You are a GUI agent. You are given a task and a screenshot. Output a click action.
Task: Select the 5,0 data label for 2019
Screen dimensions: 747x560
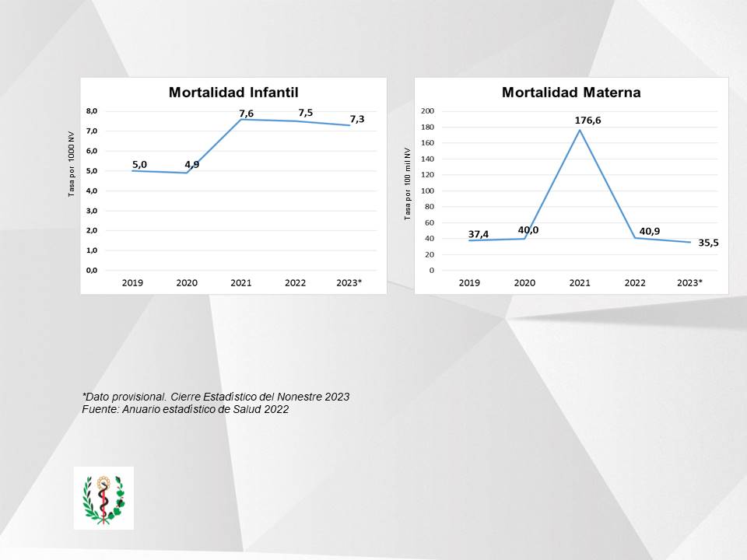(140, 164)
